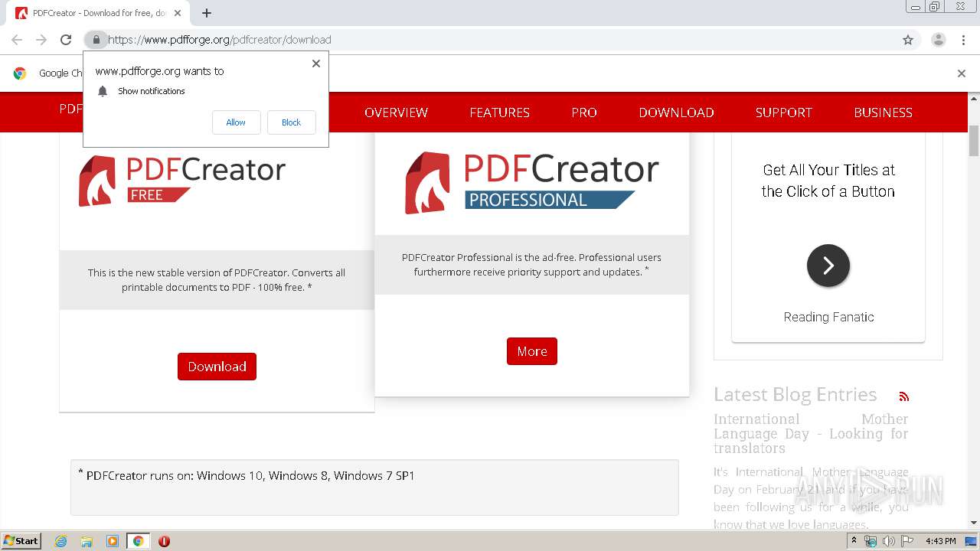Click the red shield taskbar icon

coord(164,541)
